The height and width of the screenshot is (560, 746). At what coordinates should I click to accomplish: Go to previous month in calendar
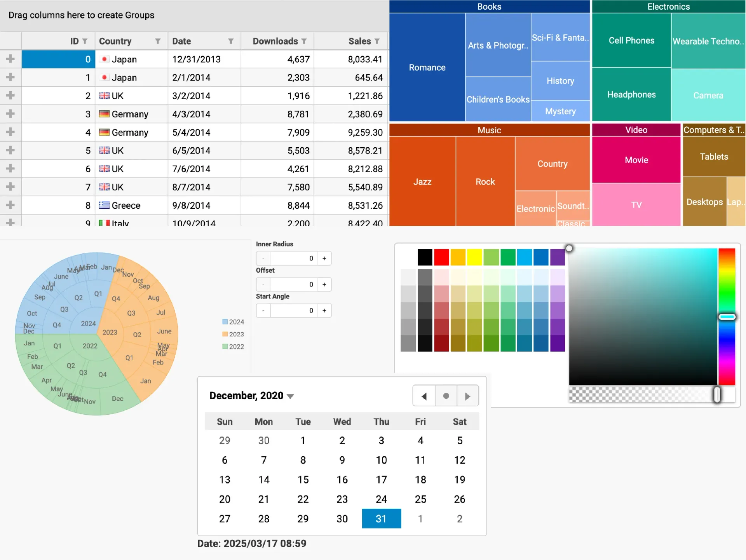point(424,396)
